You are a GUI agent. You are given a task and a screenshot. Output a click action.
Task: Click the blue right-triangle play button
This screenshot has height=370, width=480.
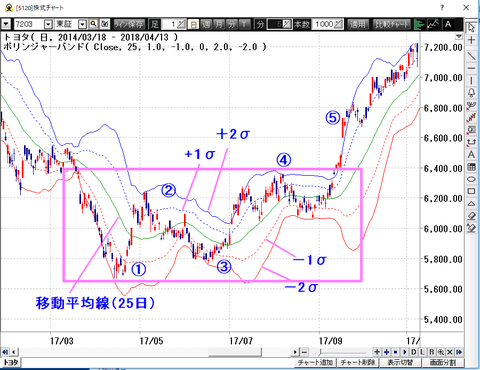click(x=405, y=352)
